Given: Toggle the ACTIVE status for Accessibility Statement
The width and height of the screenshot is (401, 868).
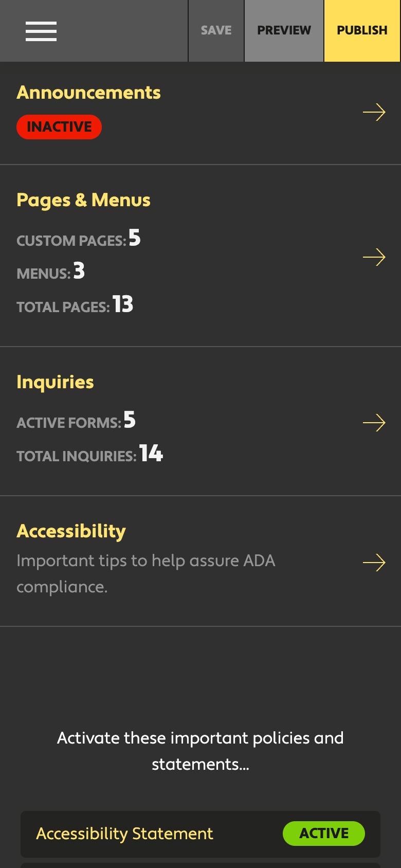Looking at the screenshot, I should tap(323, 834).
